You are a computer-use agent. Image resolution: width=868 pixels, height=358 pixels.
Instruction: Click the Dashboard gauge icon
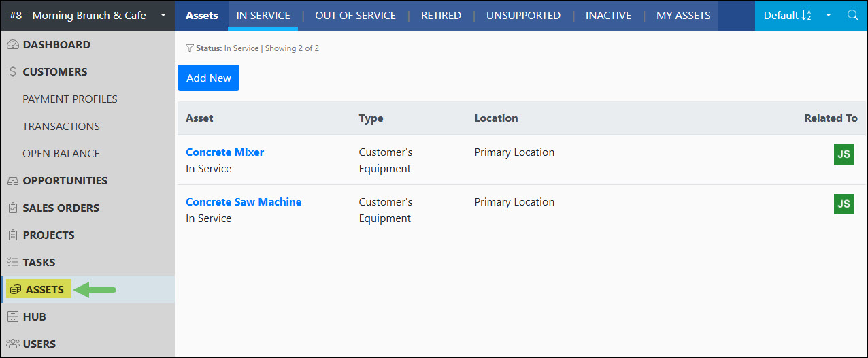[x=13, y=44]
